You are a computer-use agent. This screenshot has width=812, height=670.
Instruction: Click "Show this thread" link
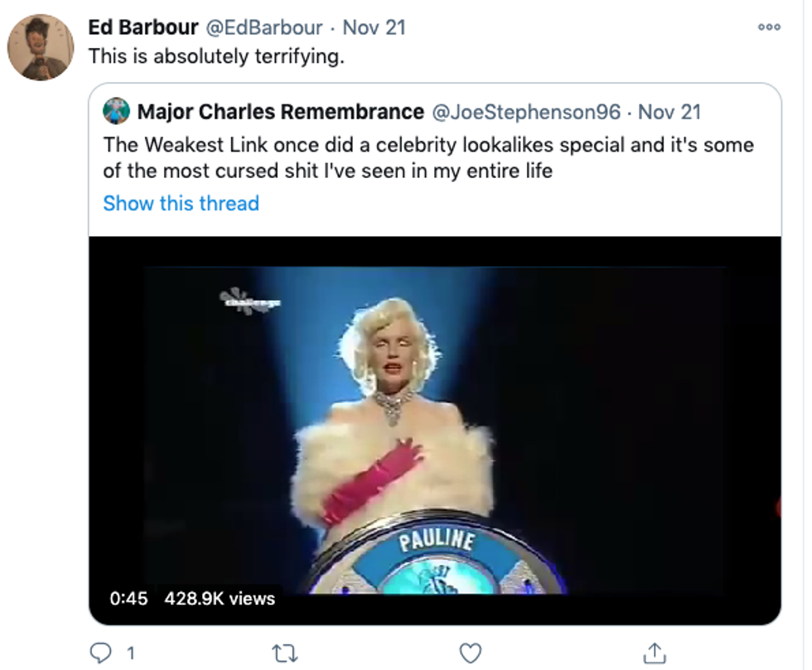[181, 204]
